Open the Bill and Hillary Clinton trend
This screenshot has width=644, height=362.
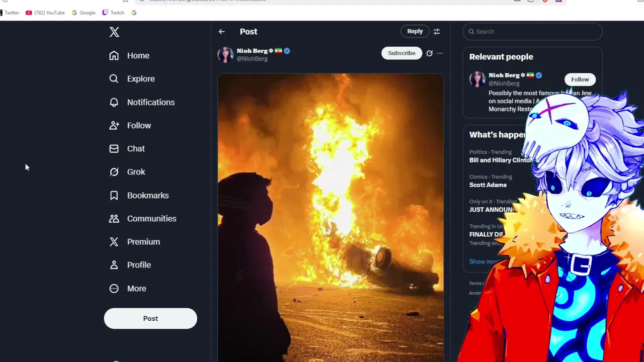(x=500, y=160)
